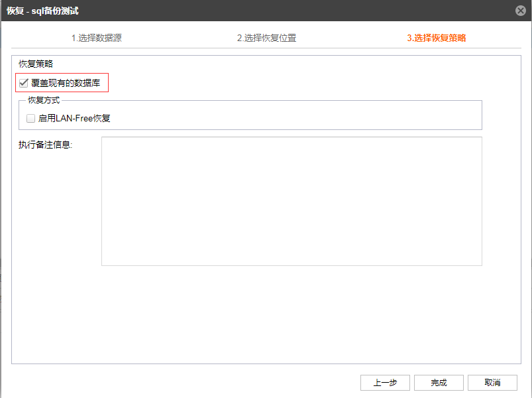Go to step 2.选择恢复位置
The width and height of the screenshot is (532, 398).
pyautogui.click(x=266, y=38)
